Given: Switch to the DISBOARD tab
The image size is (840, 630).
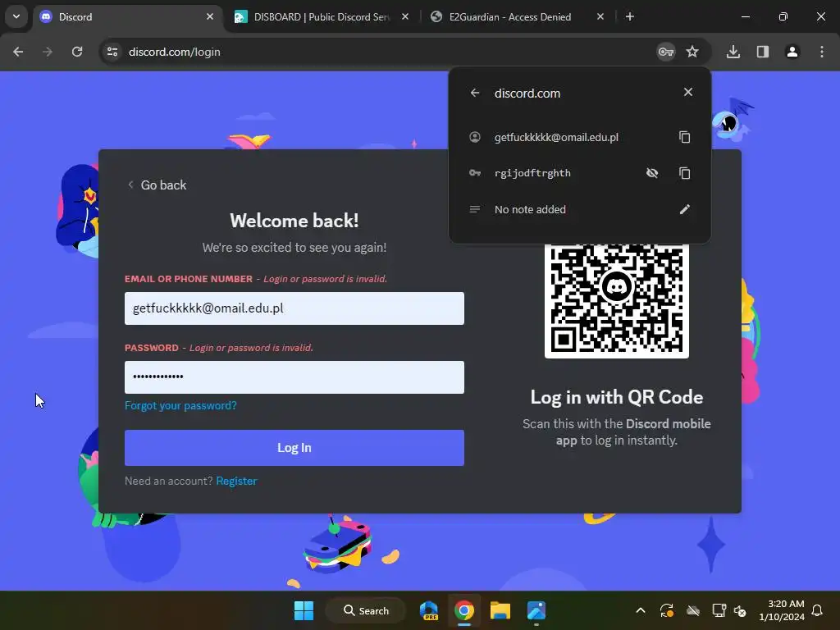Looking at the screenshot, I should (322, 17).
